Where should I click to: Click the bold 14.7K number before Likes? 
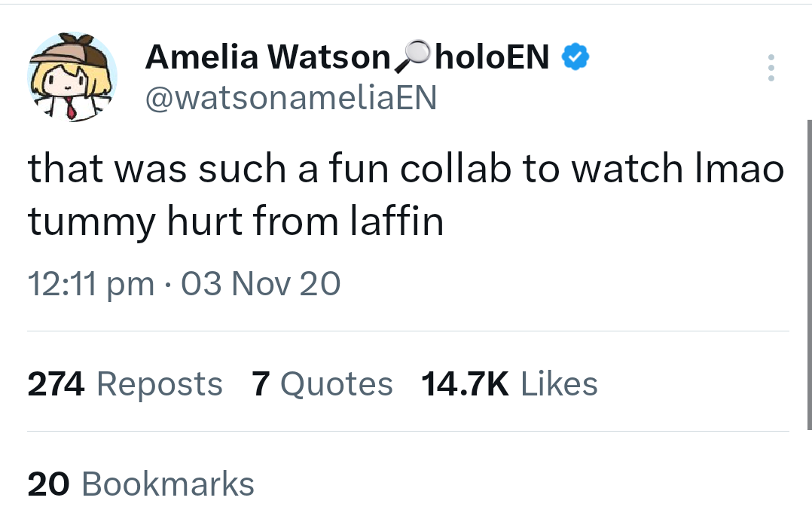point(465,384)
